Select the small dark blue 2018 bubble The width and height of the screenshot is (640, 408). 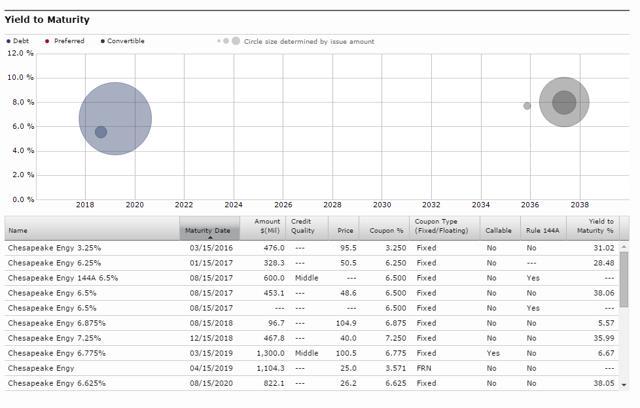(x=101, y=132)
